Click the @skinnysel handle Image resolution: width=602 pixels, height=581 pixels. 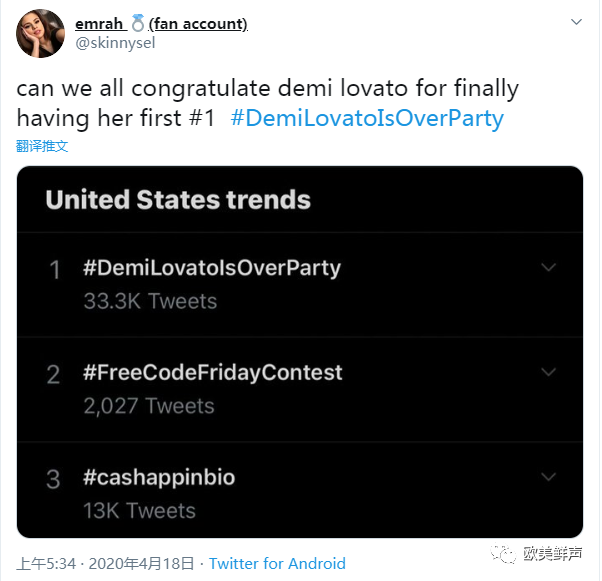tap(114, 44)
